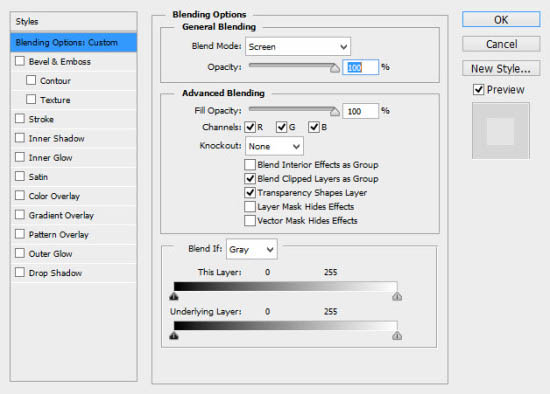The height and width of the screenshot is (394, 550).
Task: Click This Layer black slider triangle
Action: coord(174,297)
